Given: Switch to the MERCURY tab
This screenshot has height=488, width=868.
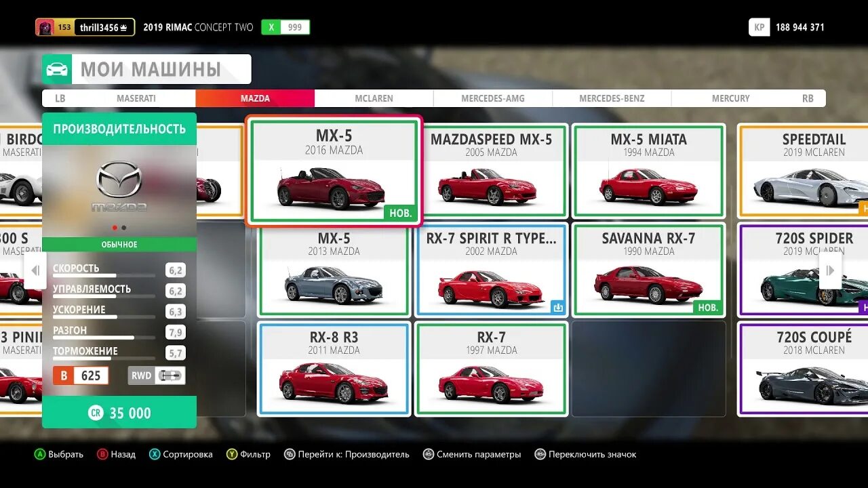Looking at the screenshot, I should (x=730, y=98).
